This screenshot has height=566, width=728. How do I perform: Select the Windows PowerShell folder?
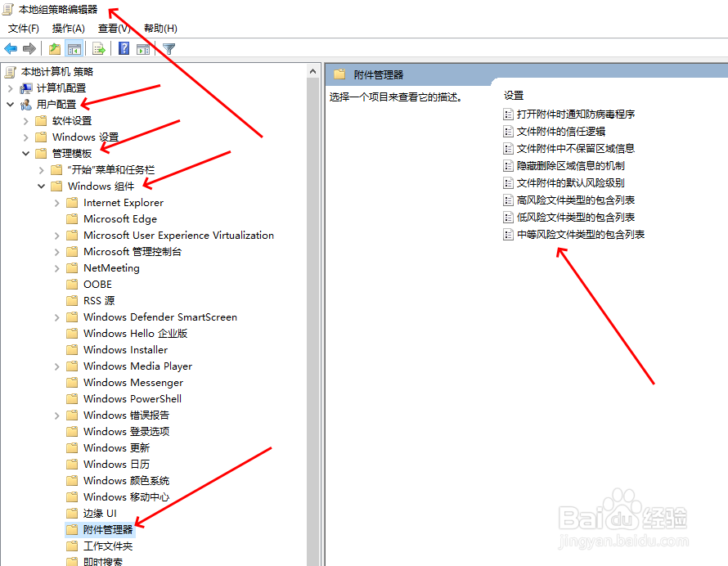131,398
